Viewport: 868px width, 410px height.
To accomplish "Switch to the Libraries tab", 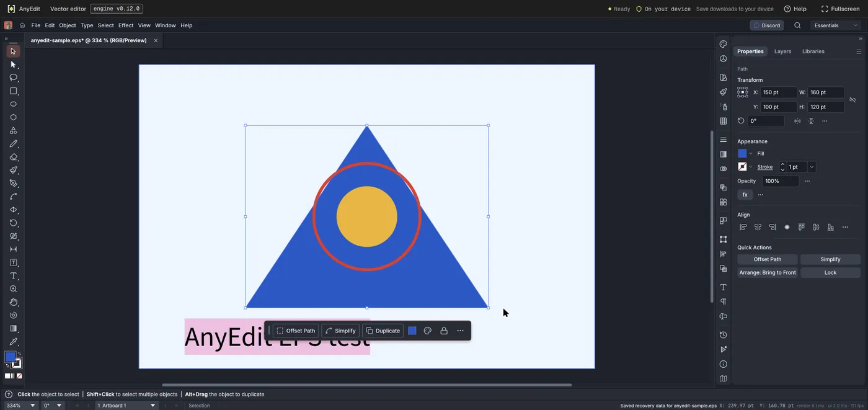I will click(813, 51).
